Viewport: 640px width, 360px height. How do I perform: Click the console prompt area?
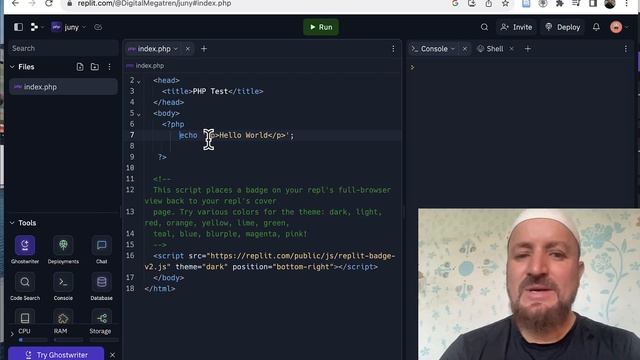click(412, 67)
